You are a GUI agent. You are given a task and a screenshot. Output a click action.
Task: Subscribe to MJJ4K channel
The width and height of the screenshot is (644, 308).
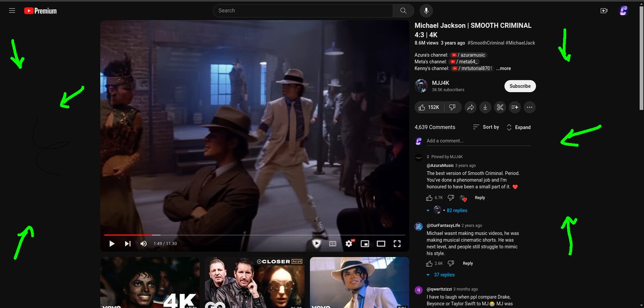(520, 86)
